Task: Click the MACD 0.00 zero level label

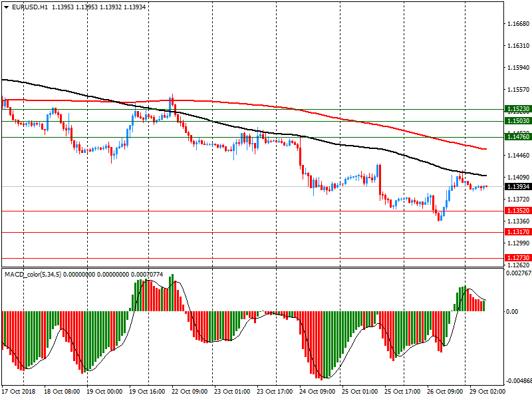Action: coord(512,312)
